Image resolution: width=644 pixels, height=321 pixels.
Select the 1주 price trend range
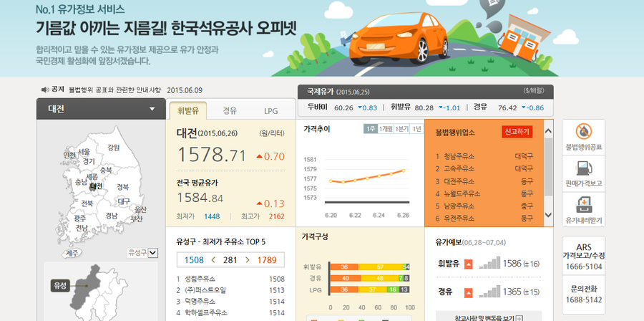point(370,129)
